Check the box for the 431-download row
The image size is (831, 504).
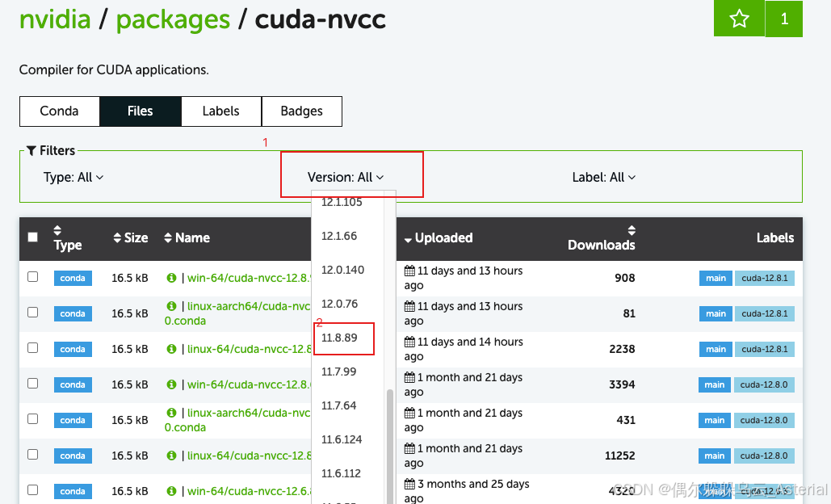[x=33, y=418]
